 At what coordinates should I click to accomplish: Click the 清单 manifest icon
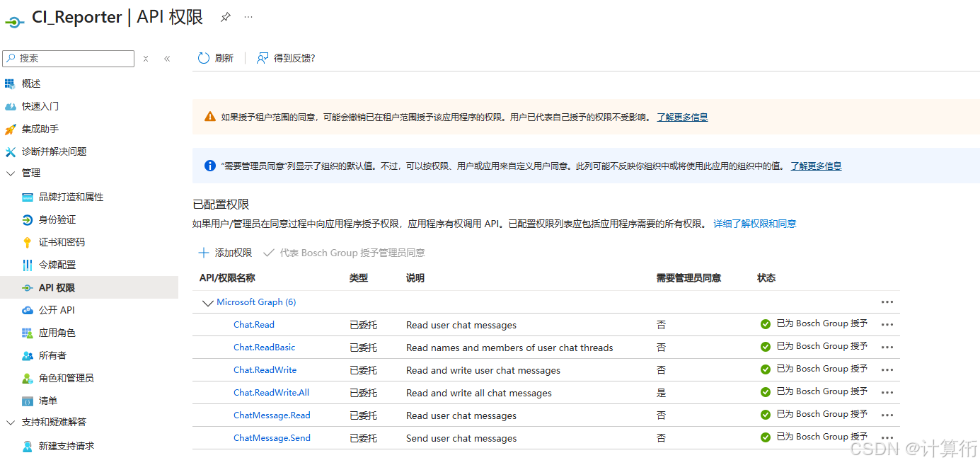coord(28,401)
